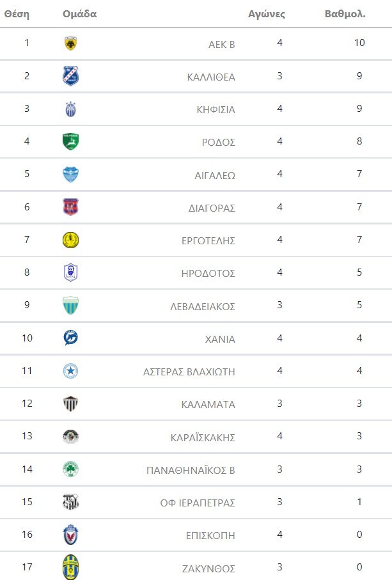Click the ΠΑΝΑΘΗΝΑΪΚΟΣ Β shamrock logo

[x=71, y=469]
